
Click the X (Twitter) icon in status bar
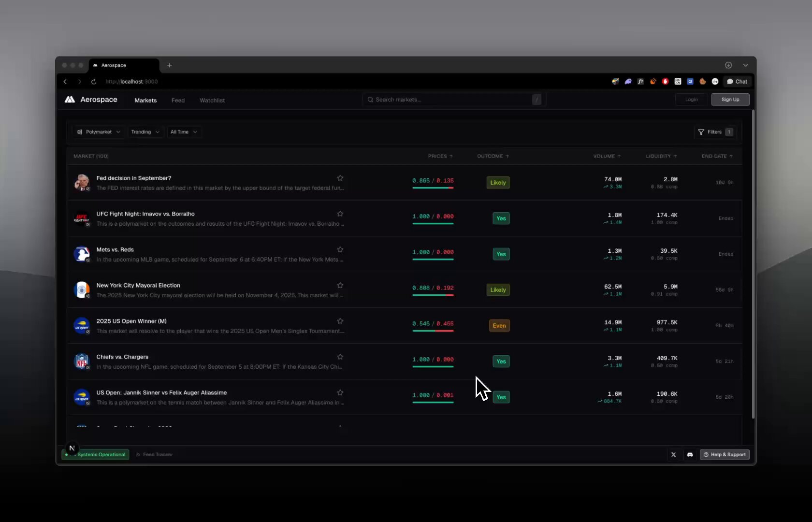[x=673, y=454]
